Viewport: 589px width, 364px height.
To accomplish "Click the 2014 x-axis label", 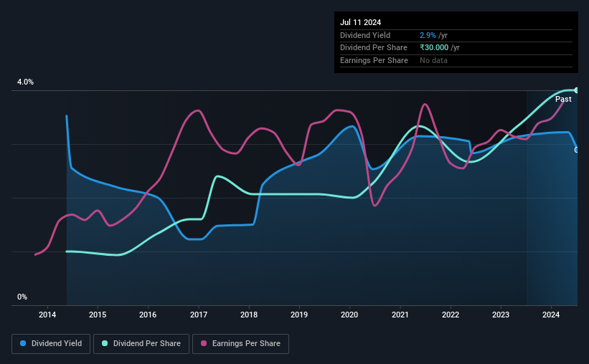I will (x=47, y=315).
